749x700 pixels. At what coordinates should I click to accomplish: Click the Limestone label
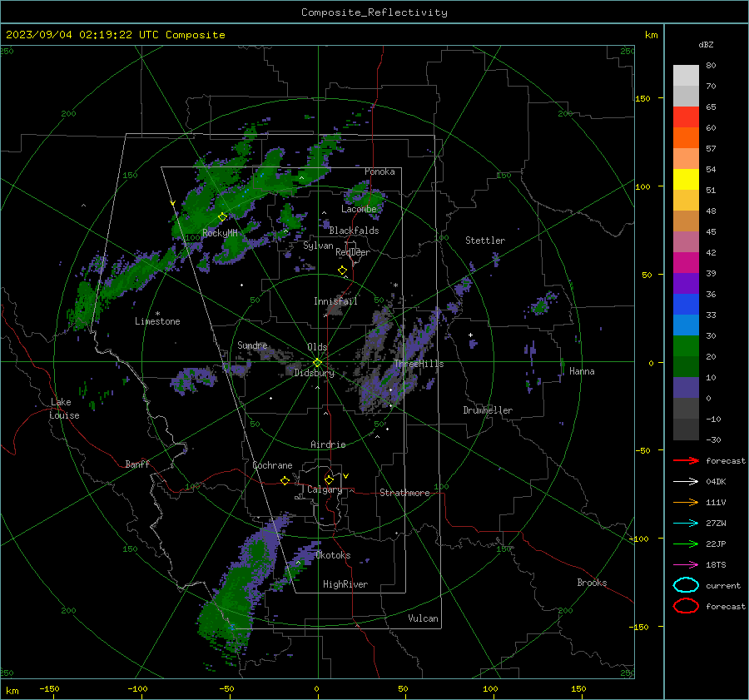(157, 321)
